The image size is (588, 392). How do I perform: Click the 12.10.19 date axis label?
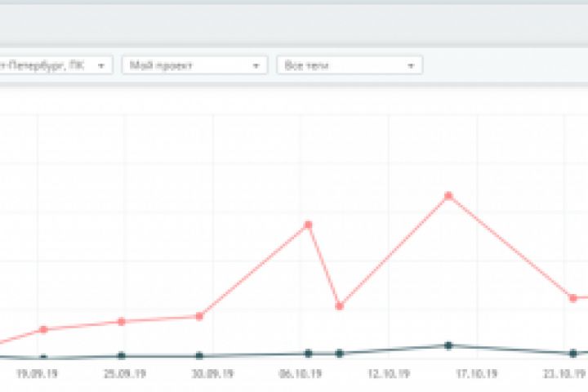coord(389,373)
